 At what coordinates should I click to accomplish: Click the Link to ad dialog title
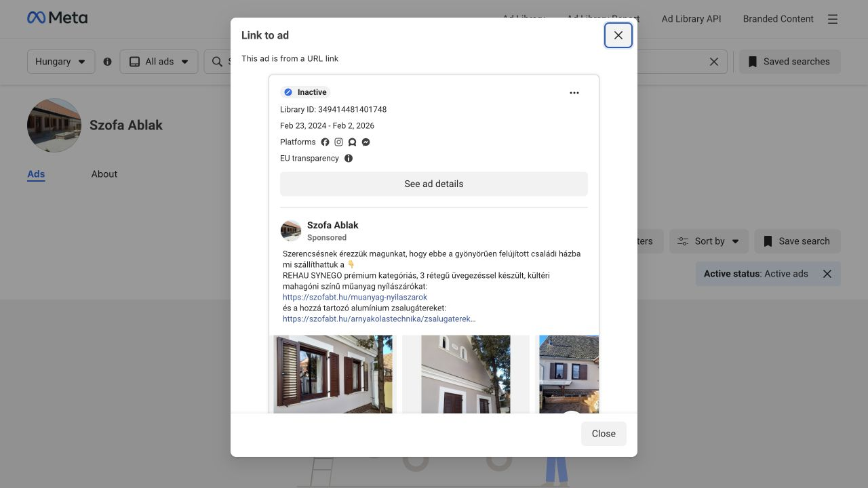[x=265, y=35]
